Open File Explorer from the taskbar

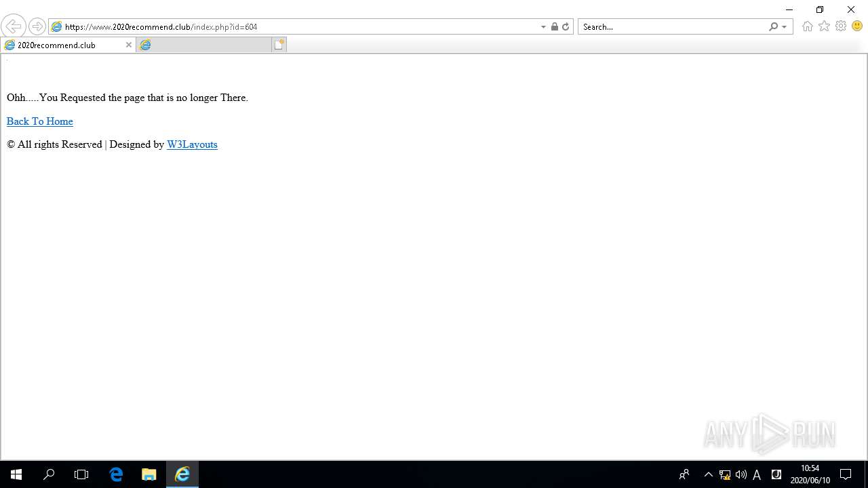pos(149,474)
